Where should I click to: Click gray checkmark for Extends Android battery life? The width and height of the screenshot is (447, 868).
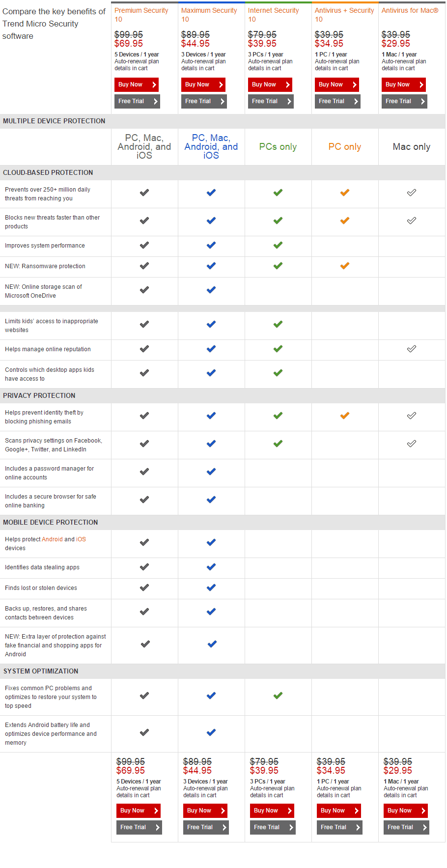pyautogui.click(x=144, y=732)
